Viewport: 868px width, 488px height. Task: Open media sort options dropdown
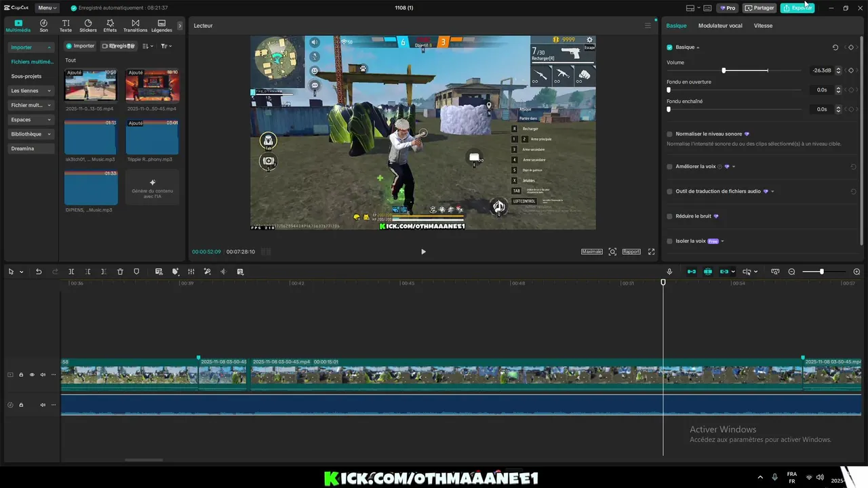[148, 46]
